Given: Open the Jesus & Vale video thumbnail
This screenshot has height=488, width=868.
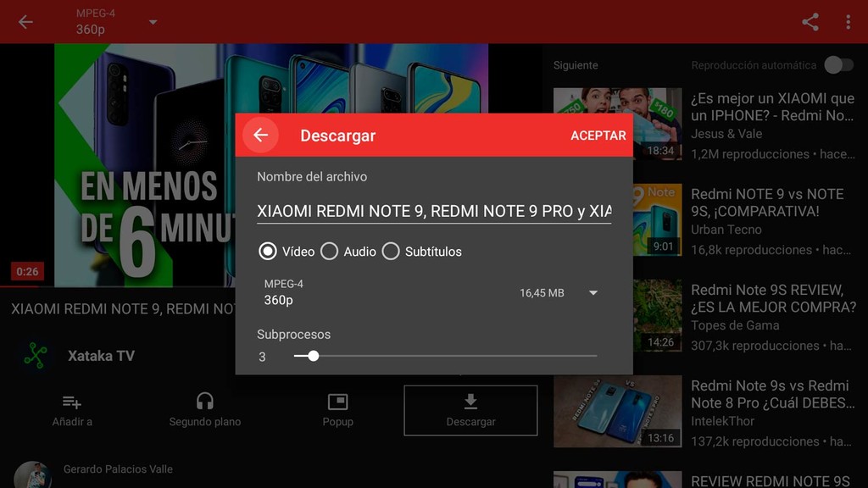Looking at the screenshot, I should (617, 124).
